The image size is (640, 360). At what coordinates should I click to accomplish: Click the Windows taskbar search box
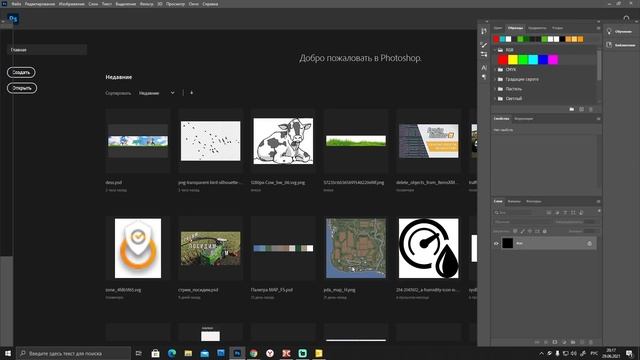73,353
